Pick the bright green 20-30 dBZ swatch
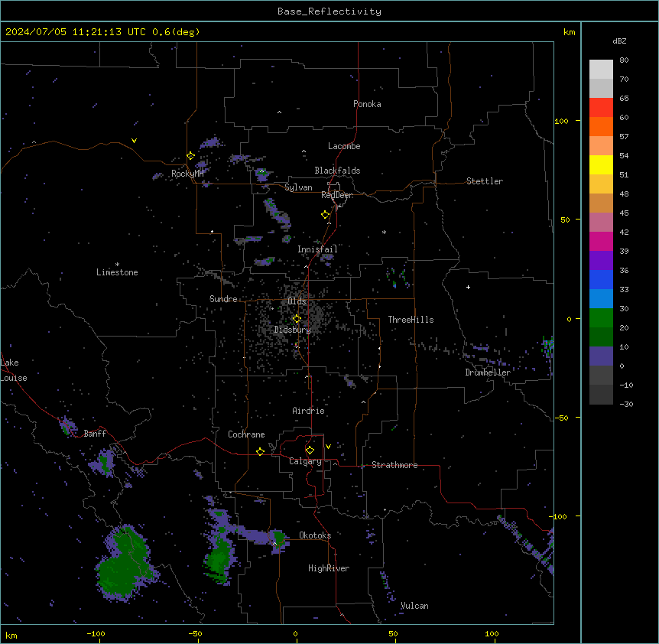659x644 pixels. pos(601,318)
